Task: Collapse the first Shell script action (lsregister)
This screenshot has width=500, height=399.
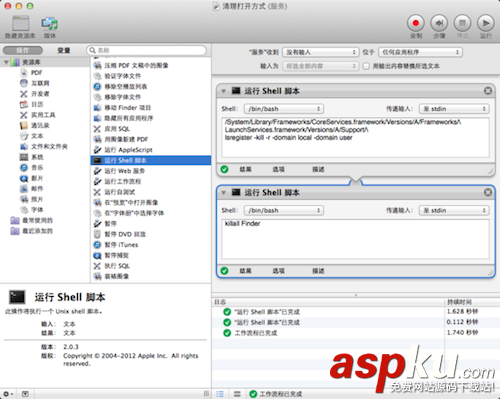Action: [224, 91]
